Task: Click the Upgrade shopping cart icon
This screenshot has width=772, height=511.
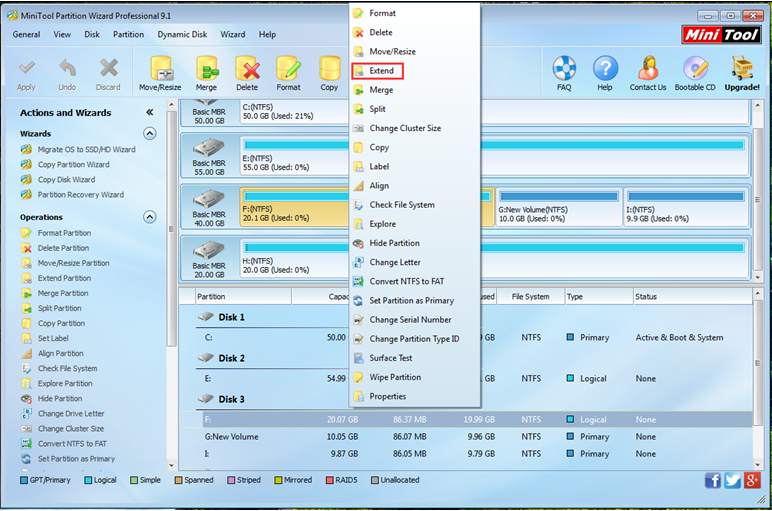Action: [742, 74]
